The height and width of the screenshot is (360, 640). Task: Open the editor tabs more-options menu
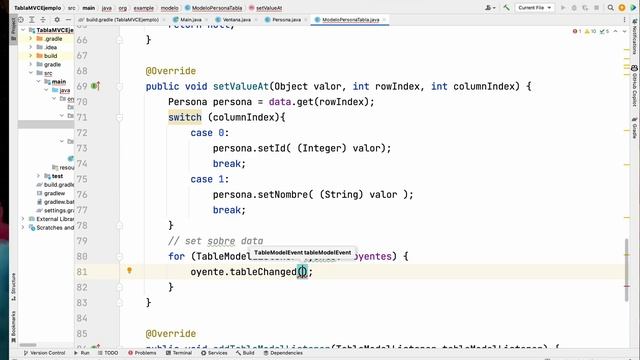pyautogui.click(x=624, y=20)
